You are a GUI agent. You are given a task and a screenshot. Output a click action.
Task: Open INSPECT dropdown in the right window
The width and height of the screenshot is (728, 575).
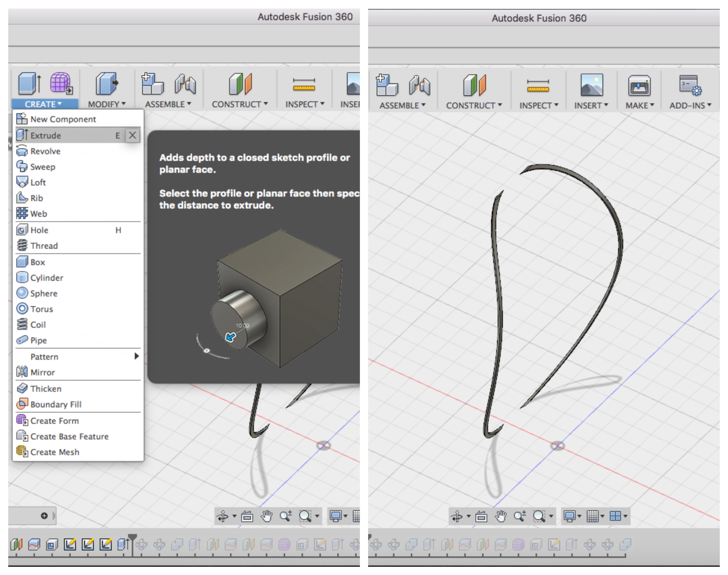point(539,105)
